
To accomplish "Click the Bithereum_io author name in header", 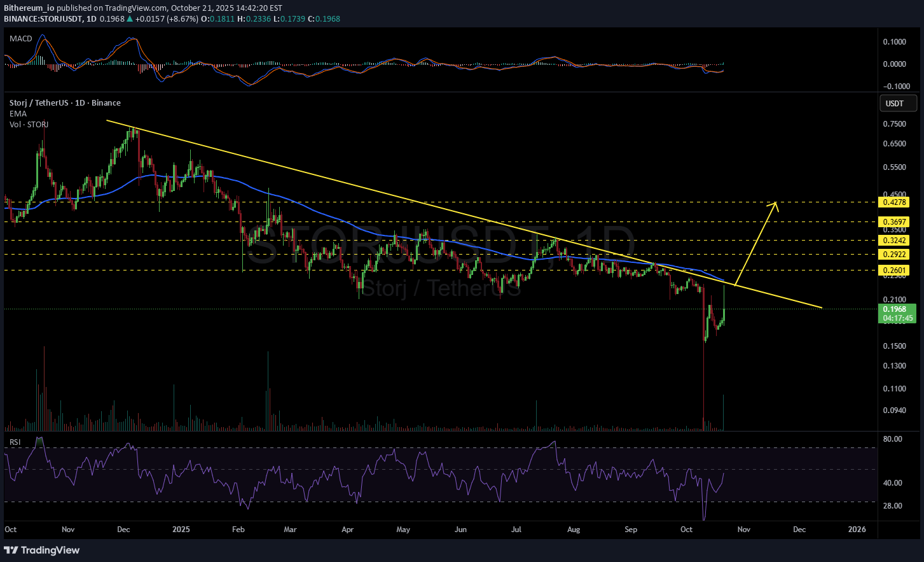I will tap(29, 8).
